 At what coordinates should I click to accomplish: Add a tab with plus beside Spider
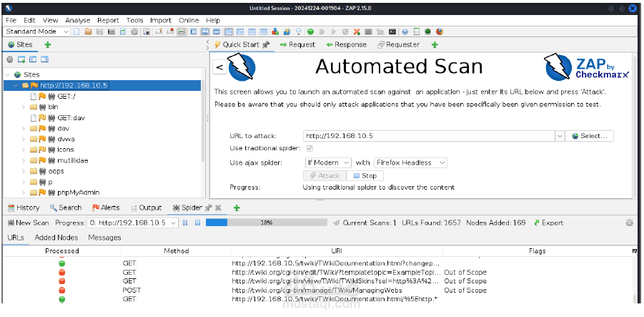[236, 208]
